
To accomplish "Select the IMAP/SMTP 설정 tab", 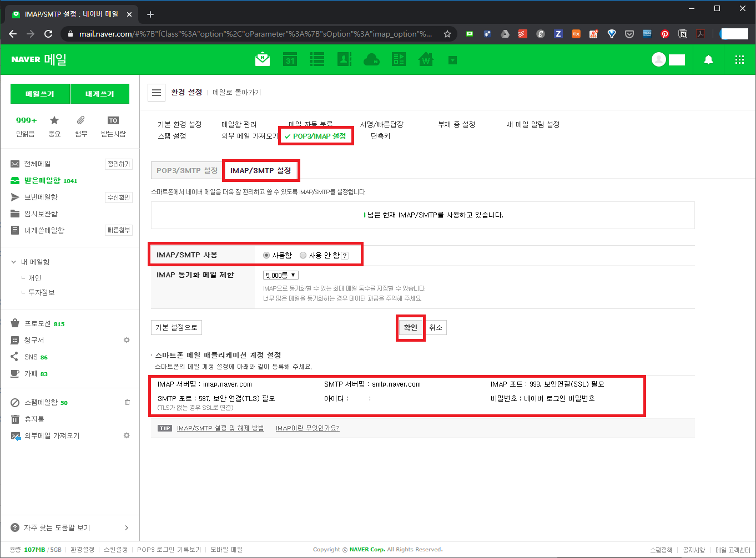I will coord(261,170).
